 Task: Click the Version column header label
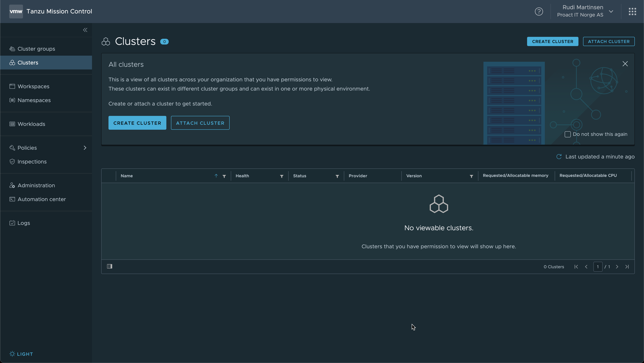click(x=414, y=176)
